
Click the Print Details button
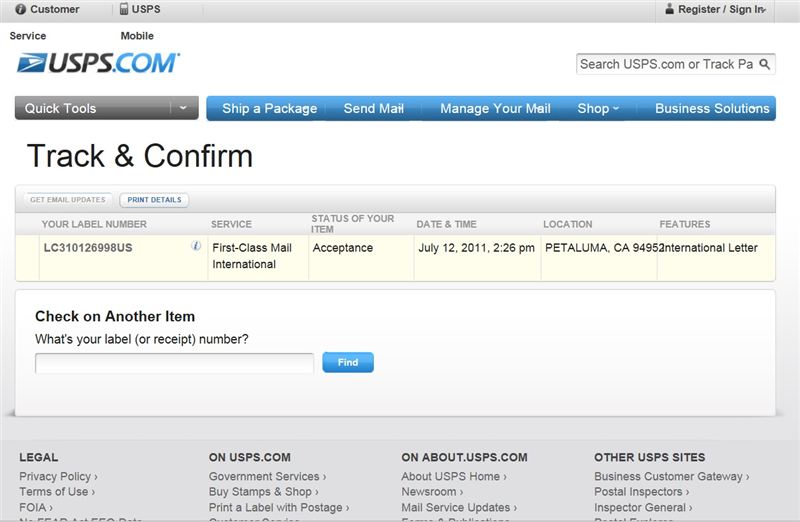tap(154, 200)
